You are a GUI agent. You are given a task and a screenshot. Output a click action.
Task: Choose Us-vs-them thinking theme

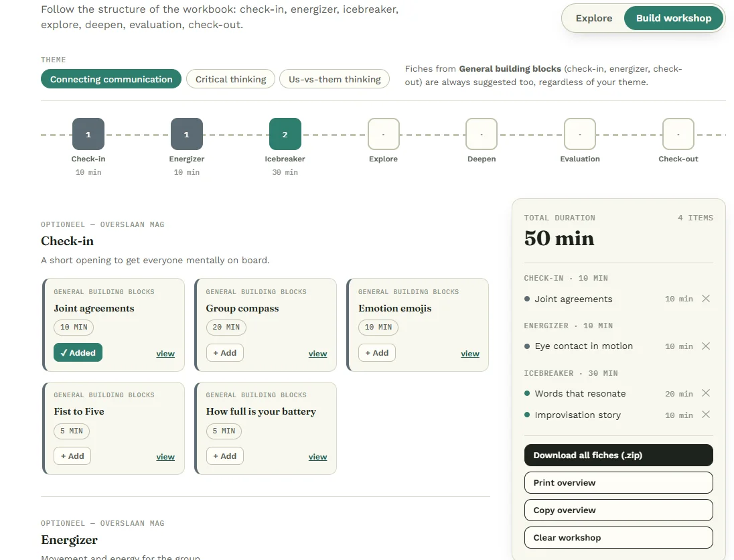[x=334, y=79]
